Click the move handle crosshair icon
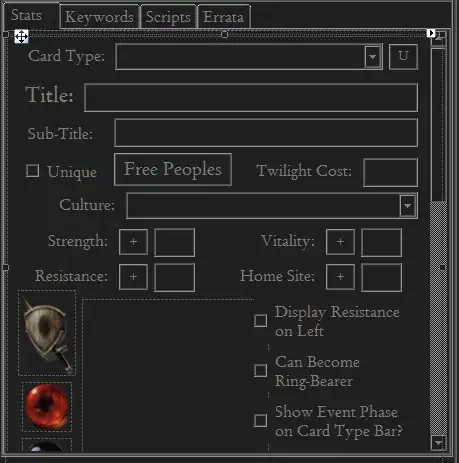 point(21,36)
